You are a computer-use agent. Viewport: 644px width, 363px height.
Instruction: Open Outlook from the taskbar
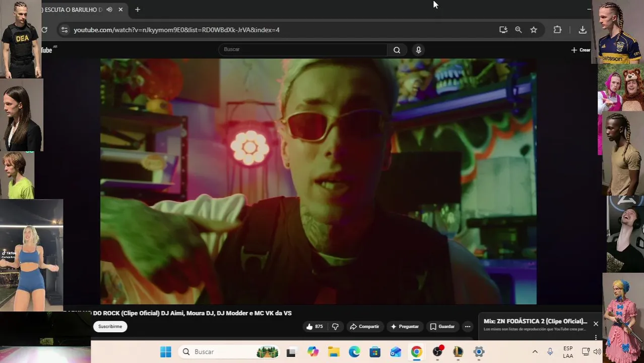coord(396,352)
